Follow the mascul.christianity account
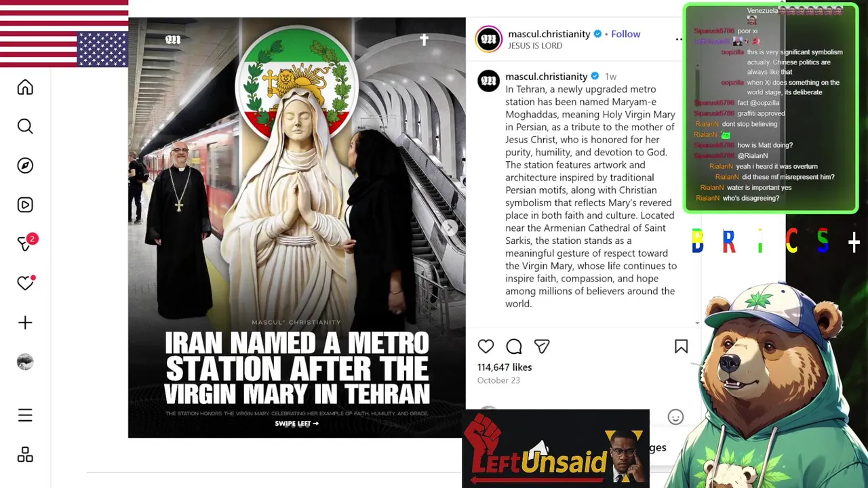868x488 pixels. coord(625,34)
